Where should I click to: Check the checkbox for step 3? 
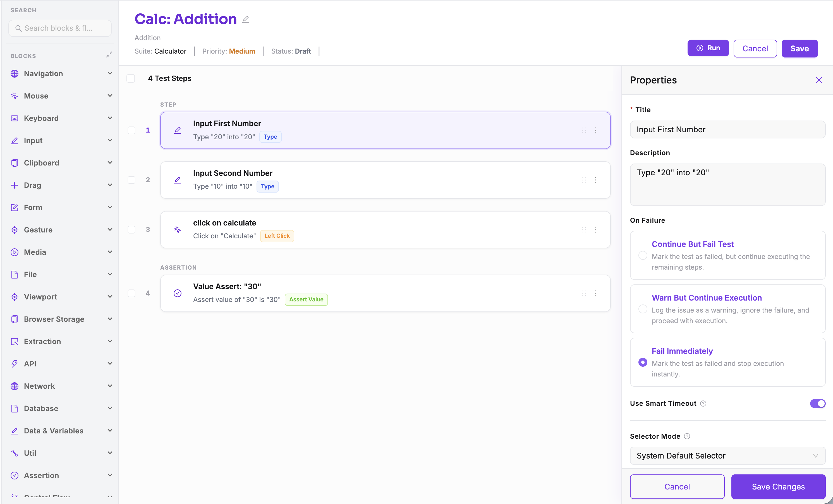[x=131, y=230]
